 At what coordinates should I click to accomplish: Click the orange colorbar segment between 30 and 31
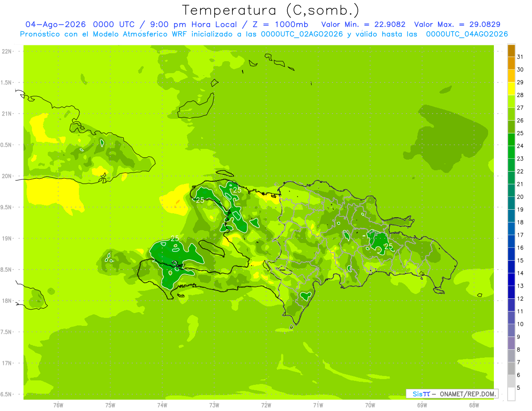click(511, 63)
